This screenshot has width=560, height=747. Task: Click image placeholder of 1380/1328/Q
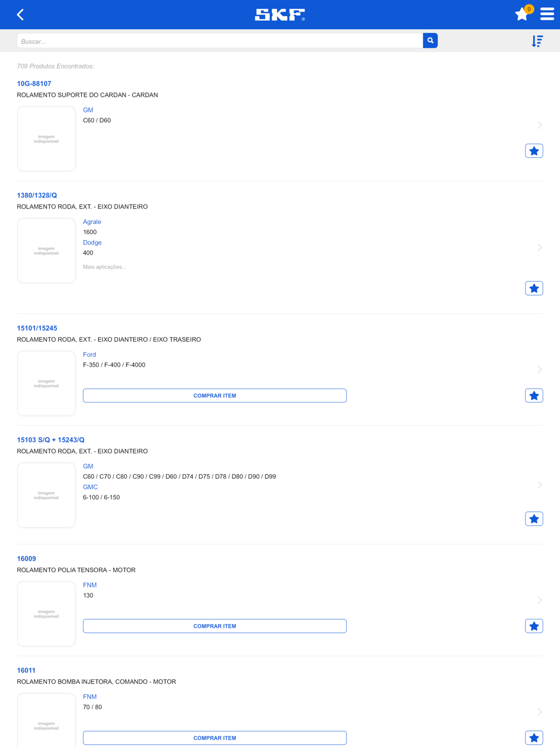pyautogui.click(x=46, y=251)
